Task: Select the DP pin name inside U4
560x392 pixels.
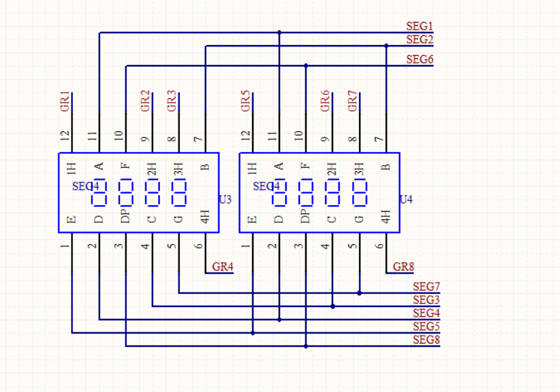Action: coord(305,216)
